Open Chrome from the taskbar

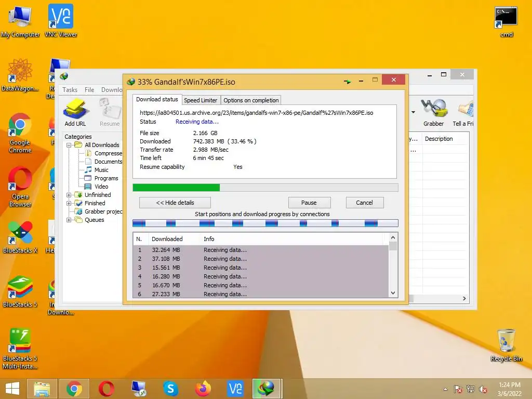pos(74,389)
